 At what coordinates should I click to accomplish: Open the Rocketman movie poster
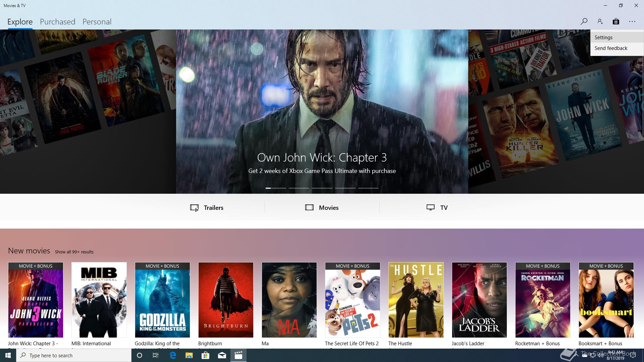click(543, 300)
